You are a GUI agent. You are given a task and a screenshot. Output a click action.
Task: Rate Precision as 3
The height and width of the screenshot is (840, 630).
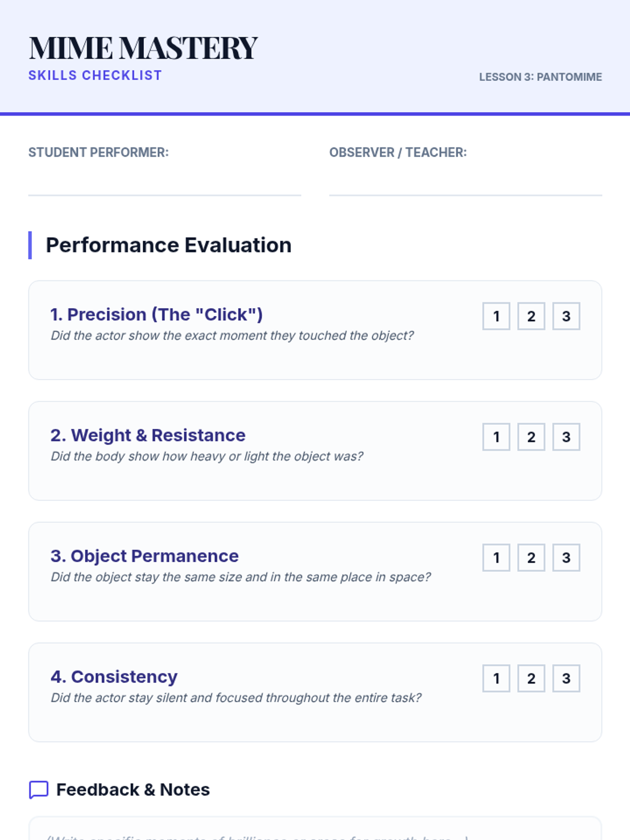click(566, 316)
